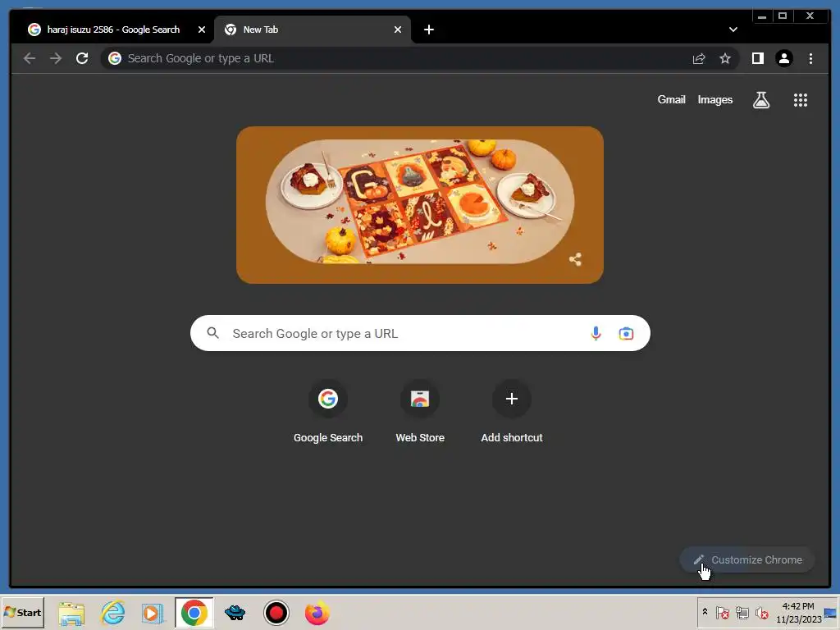Open Windows Media Player taskbar icon
Image resolution: width=840 pixels, height=630 pixels.
coord(153,613)
